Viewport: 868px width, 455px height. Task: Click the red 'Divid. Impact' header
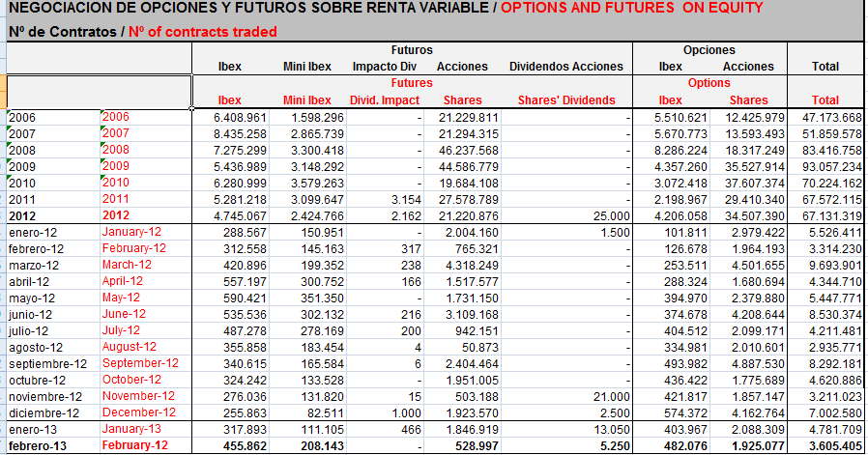pos(383,100)
